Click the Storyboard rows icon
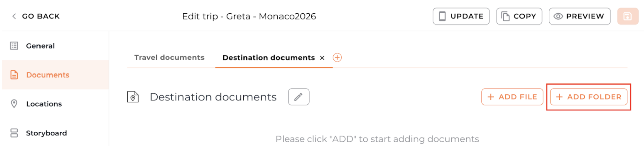The height and width of the screenshot is (147, 644). click(14, 133)
